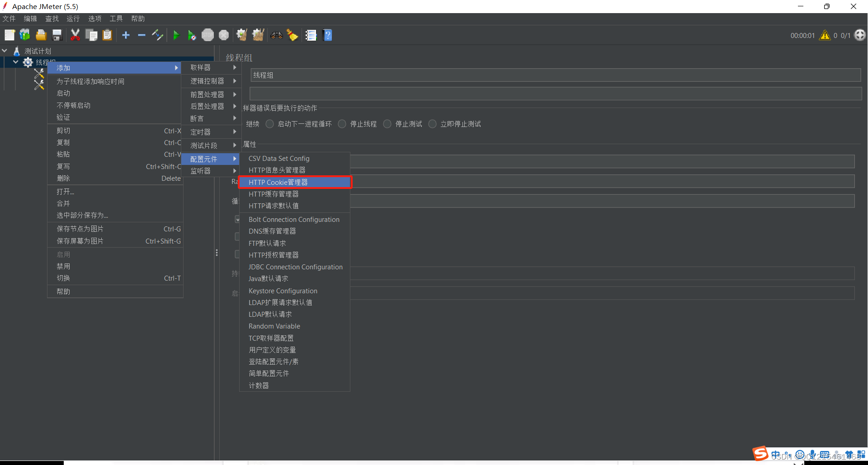This screenshot has width=868, height=465.
Task: Select HTTP请求默认值 menu entry
Action: point(295,206)
